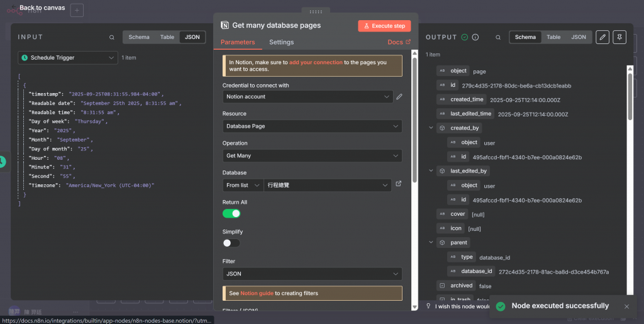
Task: Click the green success check icon near OUTPUT
Action: (465, 37)
